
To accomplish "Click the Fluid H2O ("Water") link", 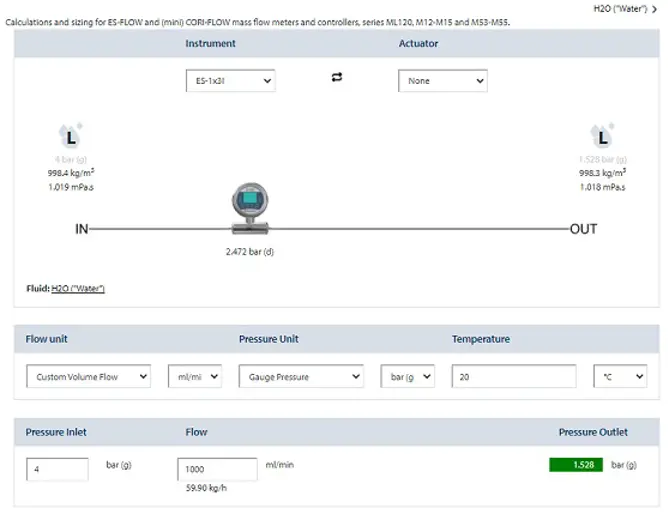I will 78,289.
